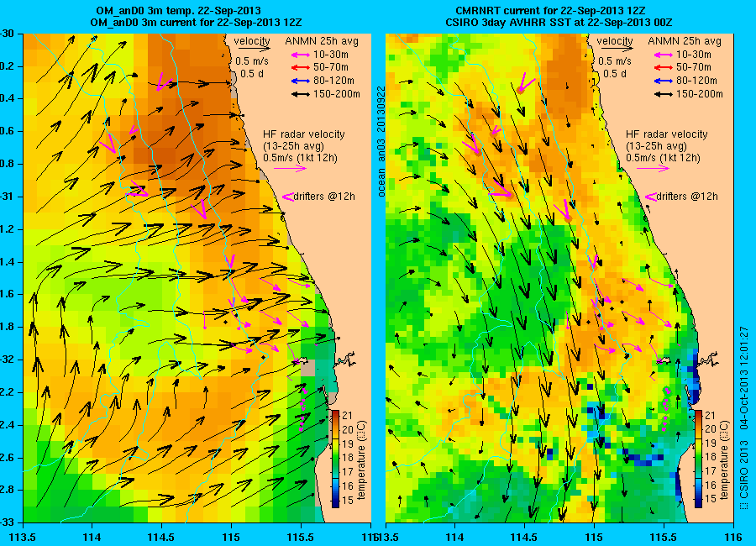Viewport: 756px width, 546px height.
Task: Click '0.5m/s (1kt 12h)' in left panel
Action: 301,158
